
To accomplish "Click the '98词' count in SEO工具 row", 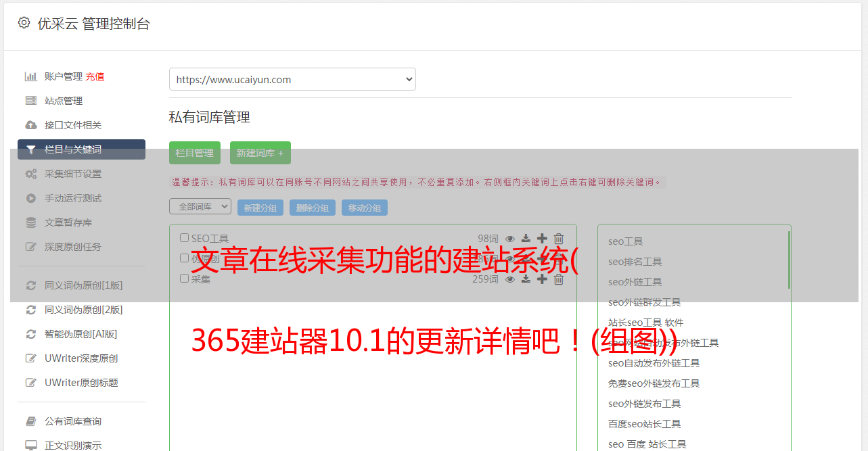I will pos(488,239).
